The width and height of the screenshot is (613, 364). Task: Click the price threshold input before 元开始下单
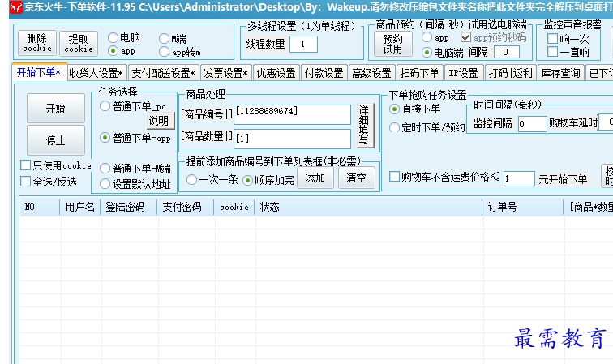(519, 178)
